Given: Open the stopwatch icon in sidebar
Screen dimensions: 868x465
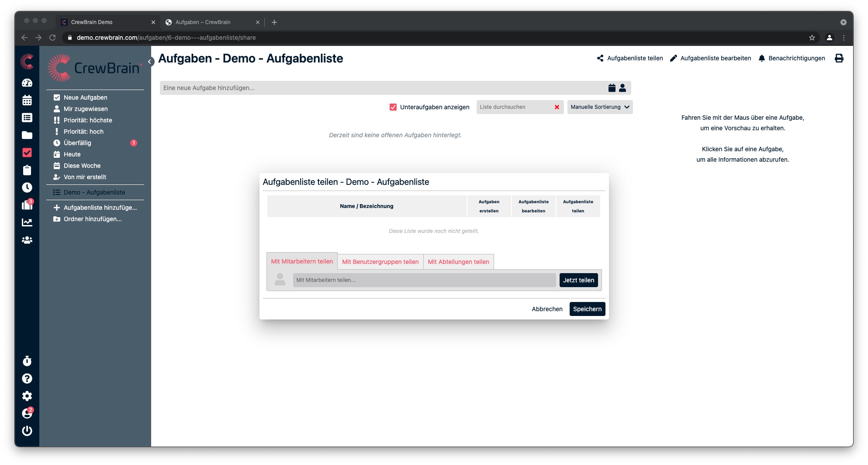Looking at the screenshot, I should 27,361.
